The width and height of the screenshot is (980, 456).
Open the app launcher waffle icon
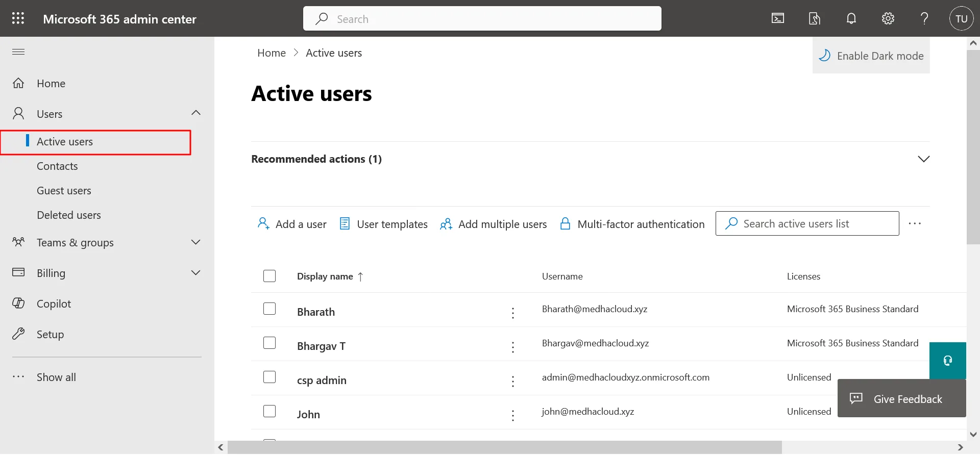pyautogui.click(x=18, y=18)
